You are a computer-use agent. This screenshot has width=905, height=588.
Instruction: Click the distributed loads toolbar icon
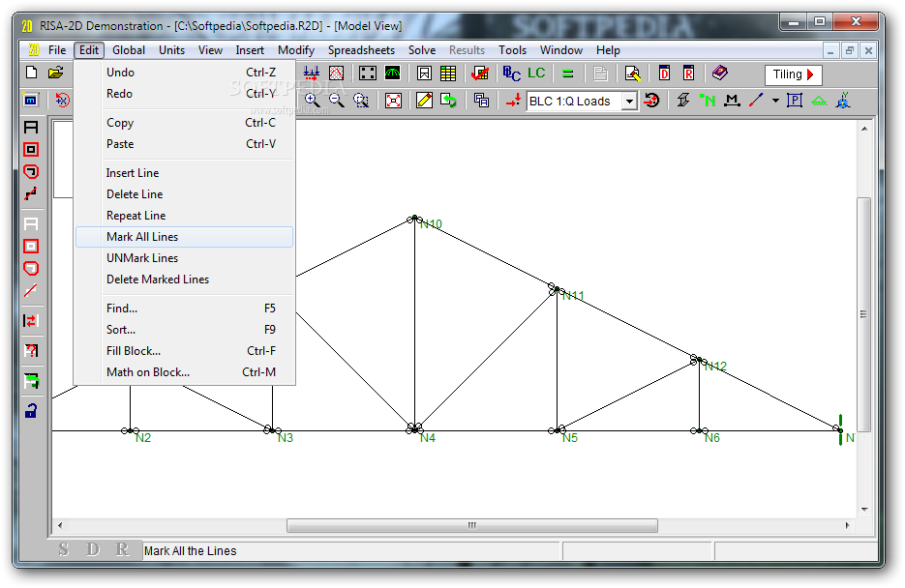tap(311, 73)
